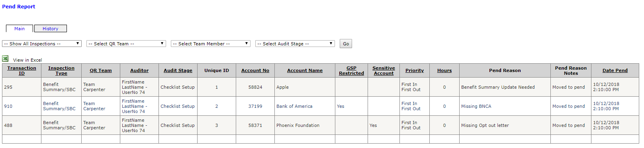Select transaction ID 910 cell
The image size is (644, 148).
22,106
